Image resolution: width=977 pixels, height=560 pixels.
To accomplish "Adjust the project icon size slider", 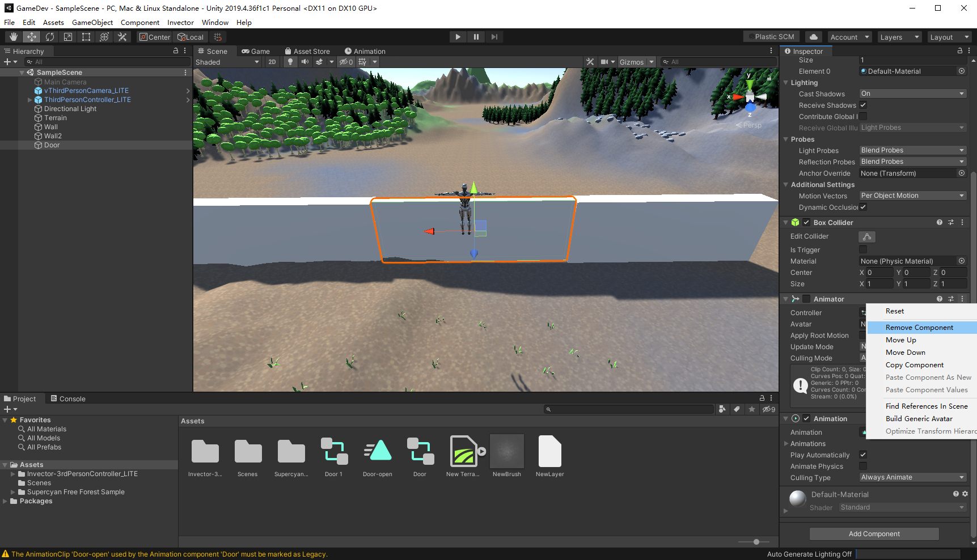I will pos(756,542).
